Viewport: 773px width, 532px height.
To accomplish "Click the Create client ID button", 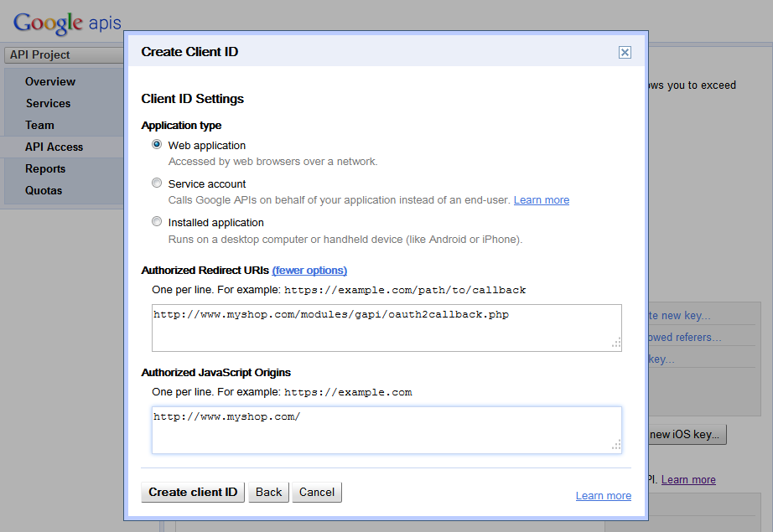I will point(193,492).
